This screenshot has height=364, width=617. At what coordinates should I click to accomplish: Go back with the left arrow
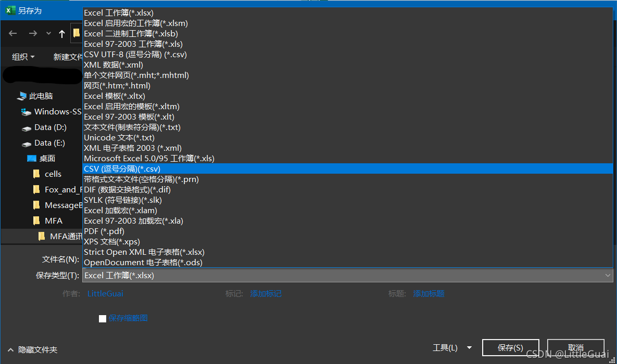(13, 33)
